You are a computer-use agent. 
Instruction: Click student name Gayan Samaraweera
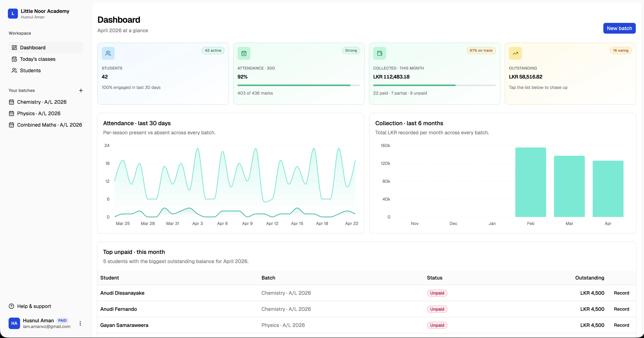124,325
